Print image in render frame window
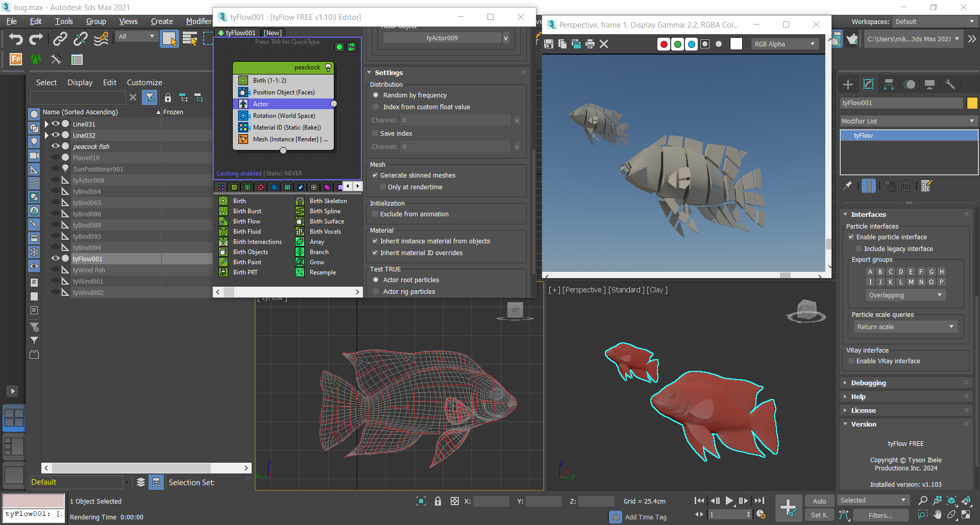This screenshot has height=525, width=980. [x=590, y=44]
